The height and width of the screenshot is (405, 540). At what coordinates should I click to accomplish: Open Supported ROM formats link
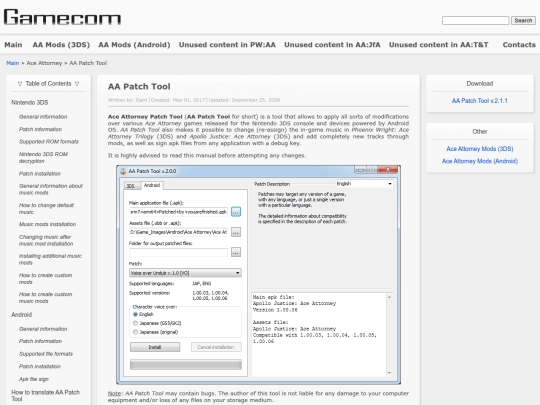pos(49,142)
